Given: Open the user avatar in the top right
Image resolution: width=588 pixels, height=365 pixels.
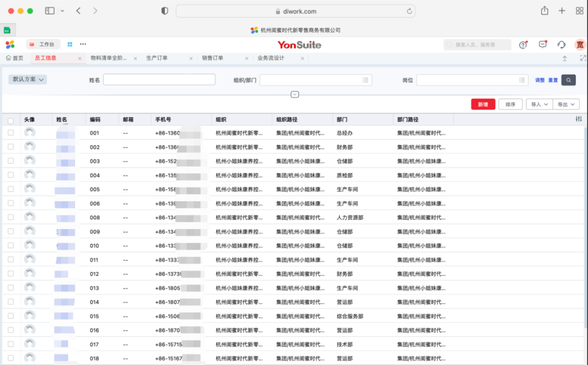Looking at the screenshot, I should [x=580, y=45].
